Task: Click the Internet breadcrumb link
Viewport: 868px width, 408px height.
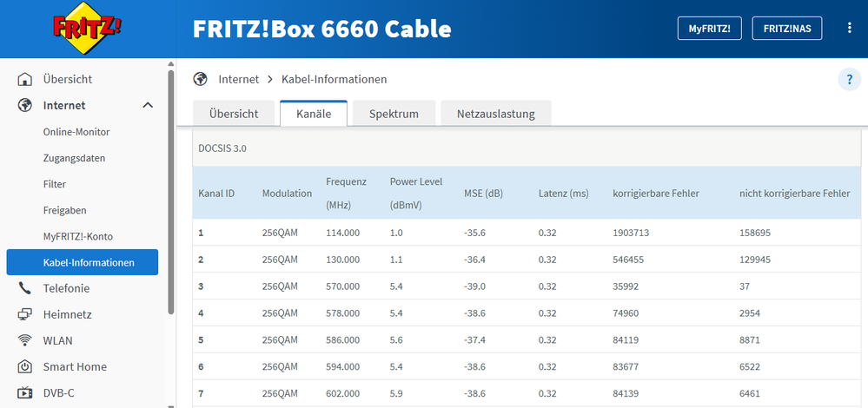Action: [238, 79]
